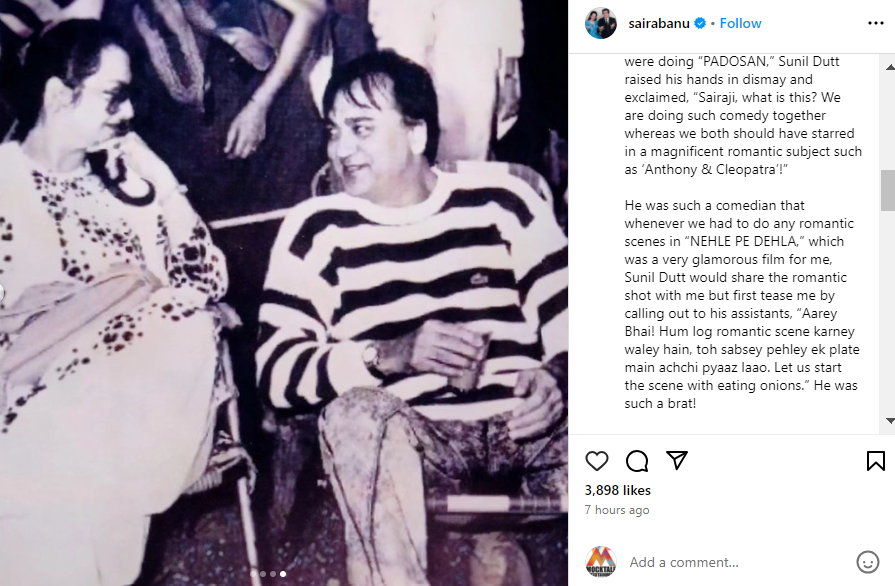Open the three-dot more options menu
The width and height of the screenshot is (895, 586).
[x=876, y=23]
